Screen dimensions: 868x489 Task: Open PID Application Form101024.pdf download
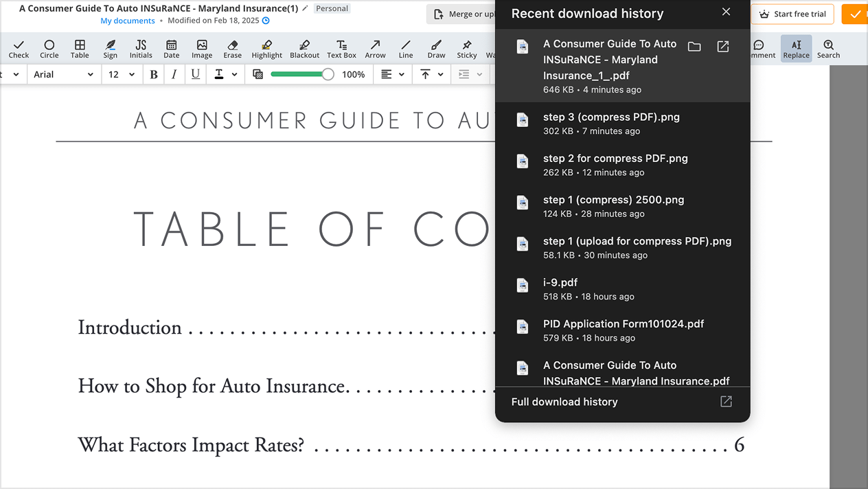[622, 330]
